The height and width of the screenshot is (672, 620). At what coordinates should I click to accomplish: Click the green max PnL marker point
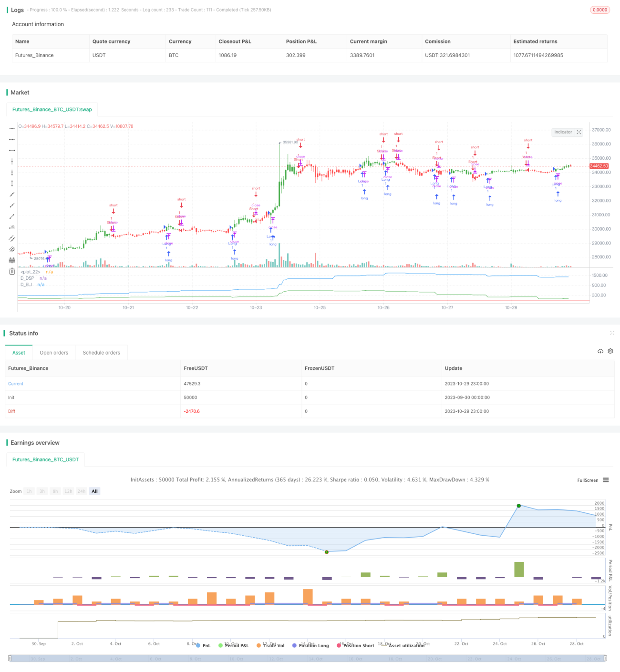point(518,505)
